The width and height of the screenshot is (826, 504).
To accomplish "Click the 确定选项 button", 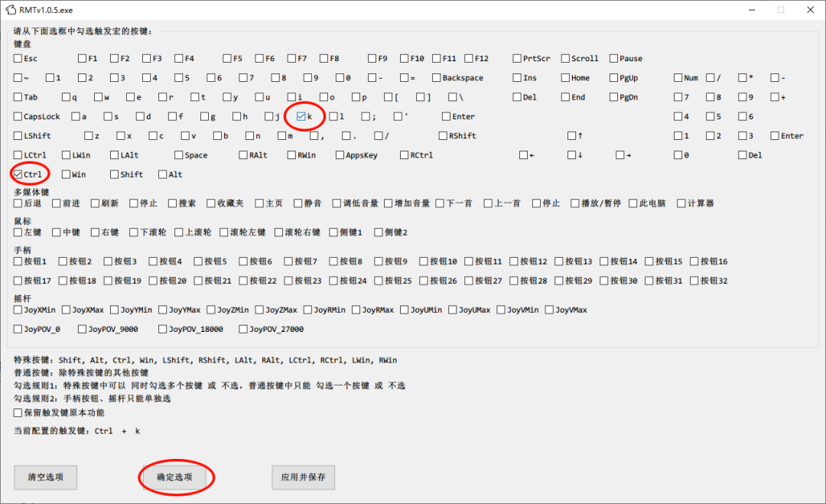I will 176,477.
